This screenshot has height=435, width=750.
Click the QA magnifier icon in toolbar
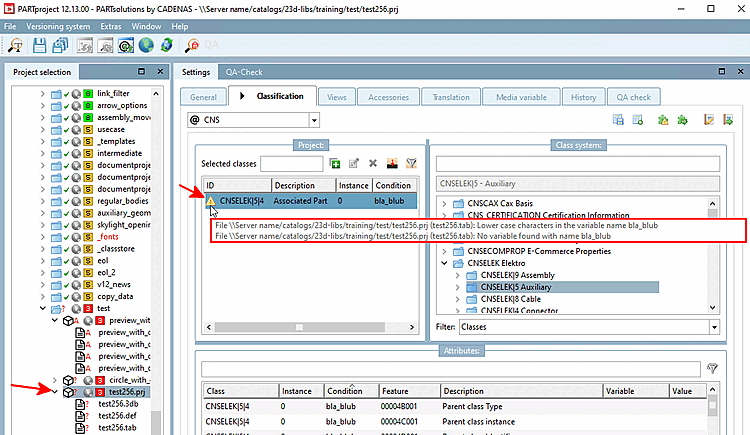pyautogui.click(x=192, y=45)
